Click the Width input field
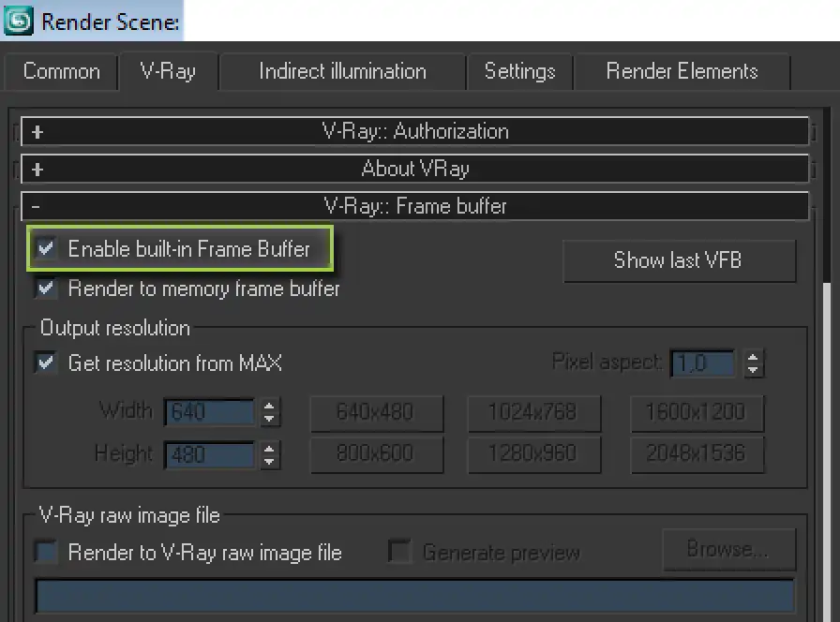840x622 pixels. pyautogui.click(x=209, y=412)
